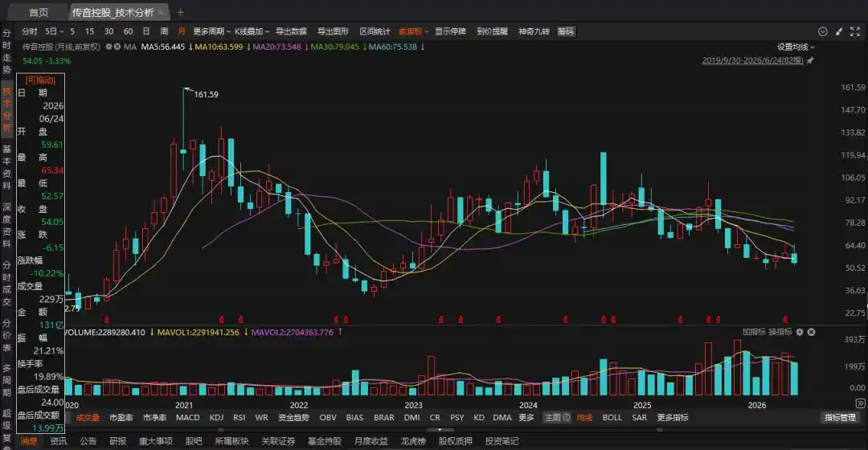Open 股权质押 bottom tab

click(455, 441)
